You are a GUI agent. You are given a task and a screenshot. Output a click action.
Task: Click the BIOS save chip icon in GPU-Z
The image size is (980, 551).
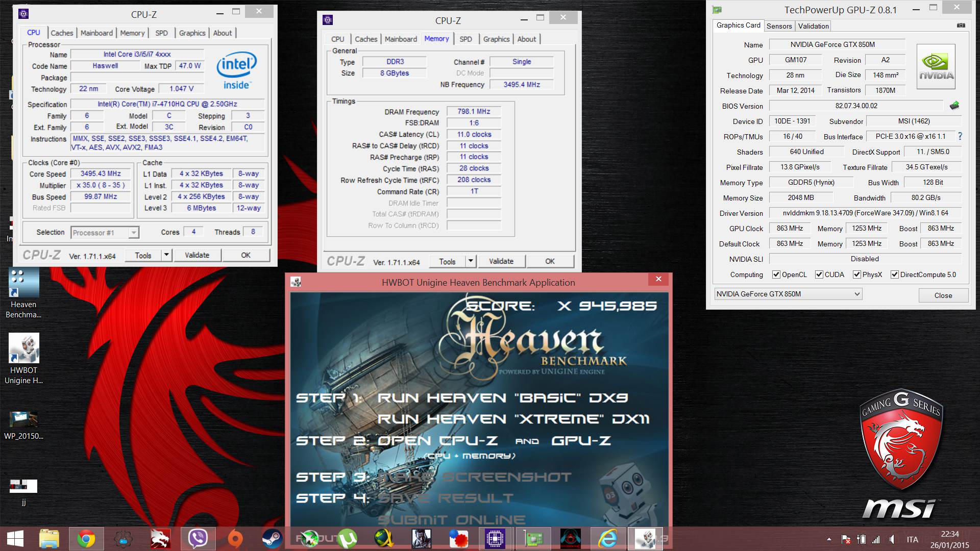pos(954,106)
